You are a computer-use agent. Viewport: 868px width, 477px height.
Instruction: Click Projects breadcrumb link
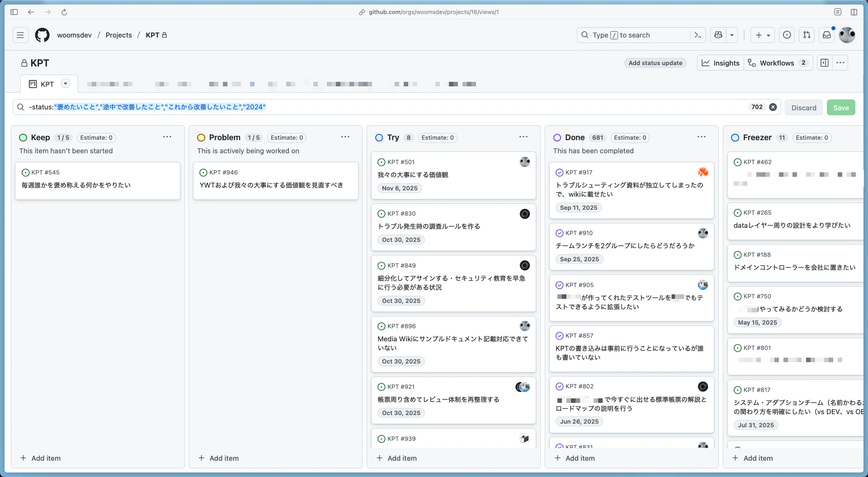(x=119, y=35)
